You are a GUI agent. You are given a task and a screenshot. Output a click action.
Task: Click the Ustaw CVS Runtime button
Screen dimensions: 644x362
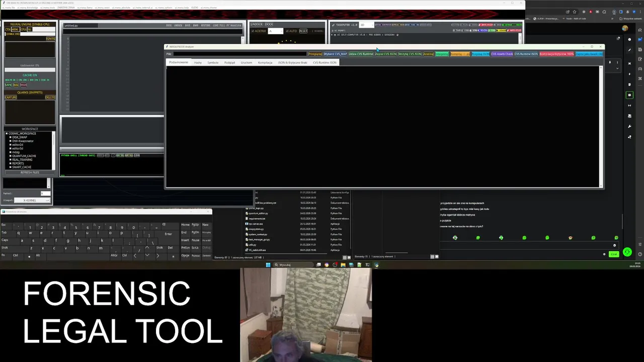[361, 54]
